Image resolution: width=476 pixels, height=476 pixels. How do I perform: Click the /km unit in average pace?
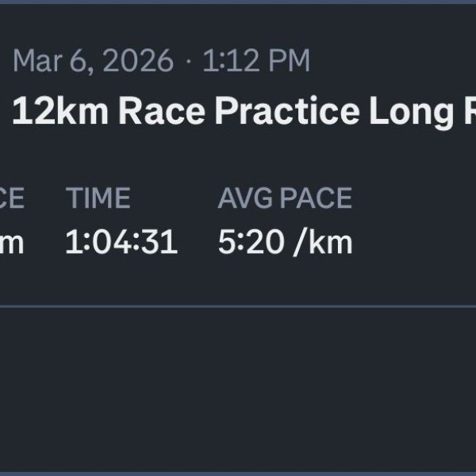(322, 242)
